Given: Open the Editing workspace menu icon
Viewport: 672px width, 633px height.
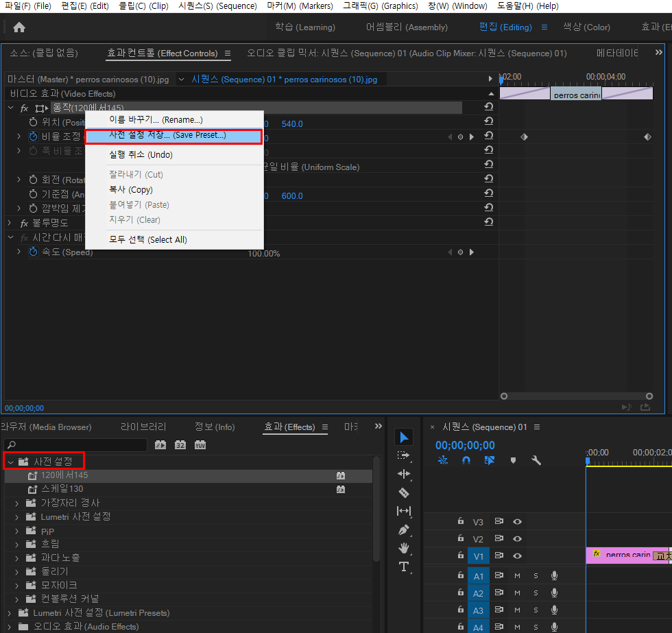Looking at the screenshot, I should [544, 27].
